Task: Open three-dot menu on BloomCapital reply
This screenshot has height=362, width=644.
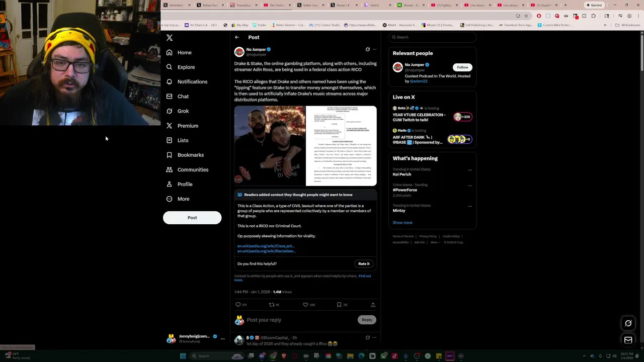Action: tap(374, 338)
